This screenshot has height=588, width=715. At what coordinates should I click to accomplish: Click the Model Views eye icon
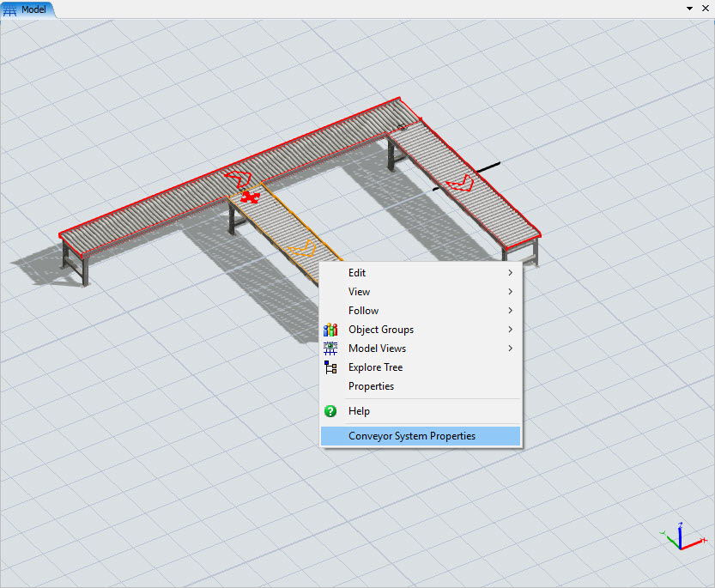[x=330, y=349]
